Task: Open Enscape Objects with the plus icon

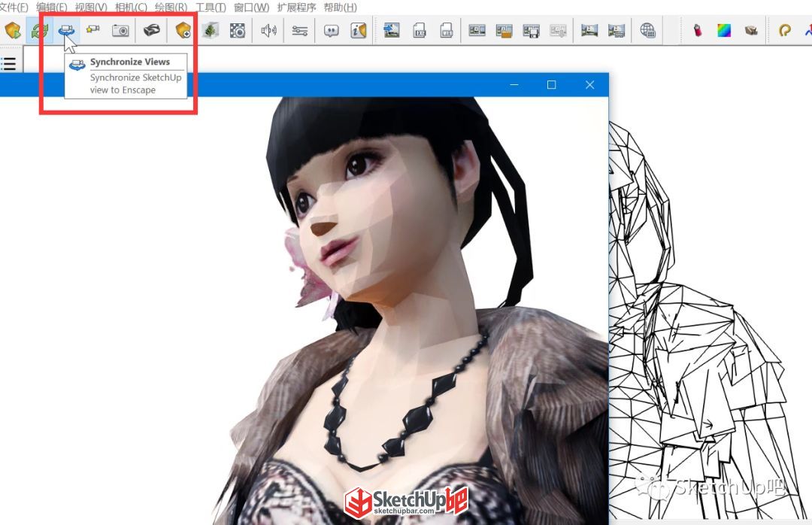Action: (x=183, y=31)
